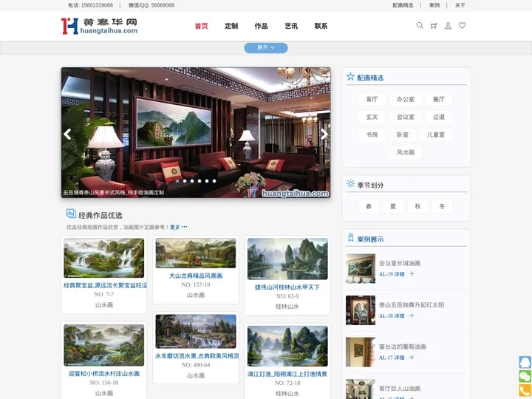Click the star icon beside 配画精选
The image size is (532, 399).
(x=350, y=77)
